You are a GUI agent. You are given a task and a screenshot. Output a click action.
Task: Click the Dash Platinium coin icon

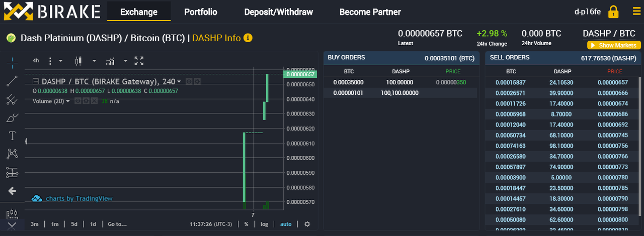(x=11, y=38)
